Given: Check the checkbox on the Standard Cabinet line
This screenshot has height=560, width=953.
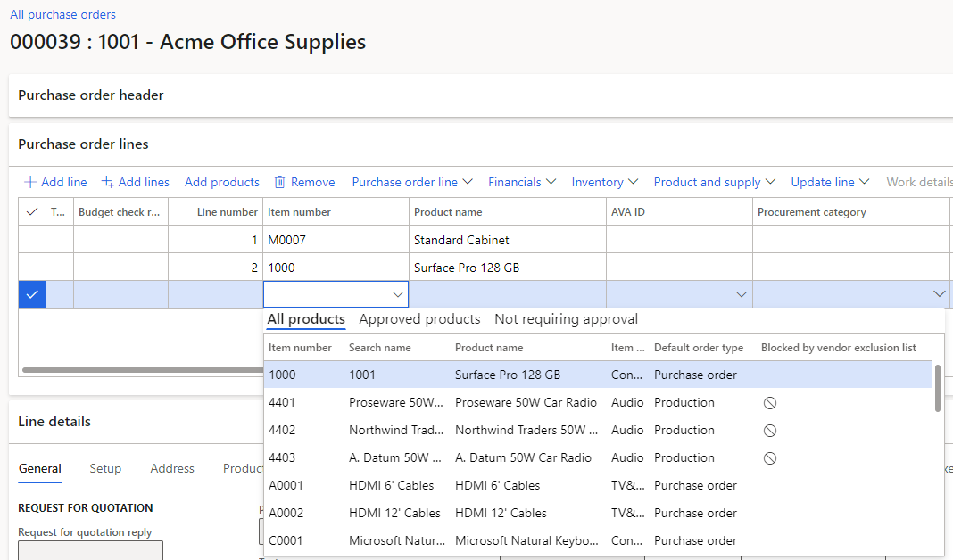Looking at the screenshot, I should [x=31, y=240].
